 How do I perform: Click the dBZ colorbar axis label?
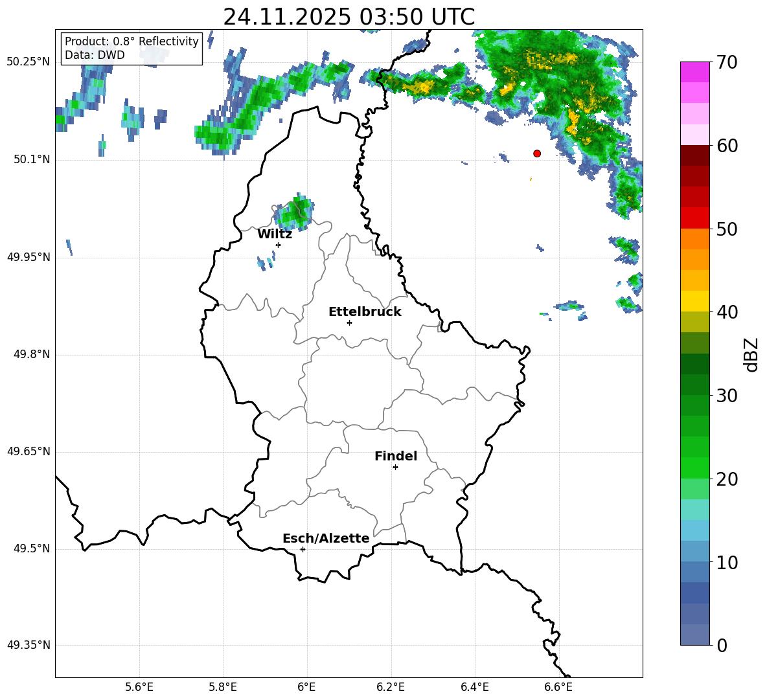(x=751, y=354)
